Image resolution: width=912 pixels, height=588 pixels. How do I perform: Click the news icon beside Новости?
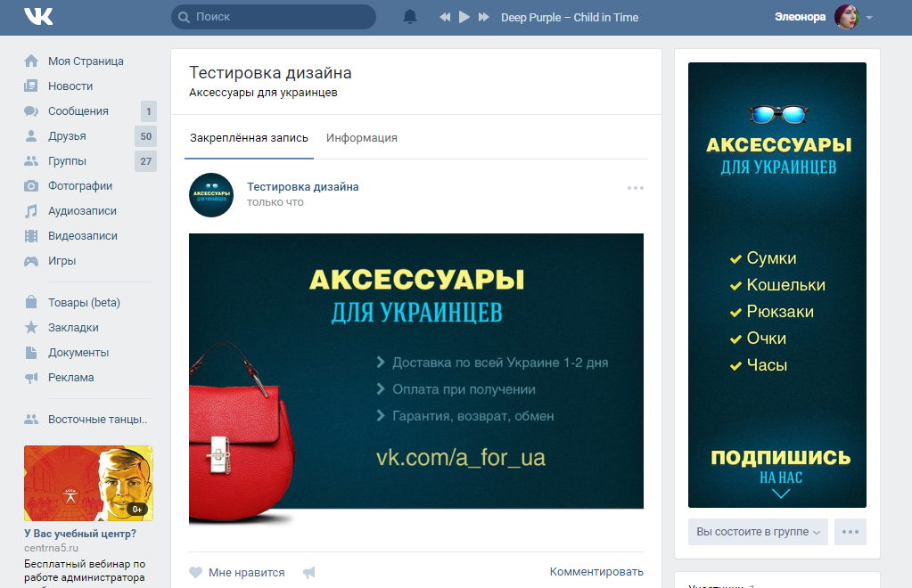(31, 86)
